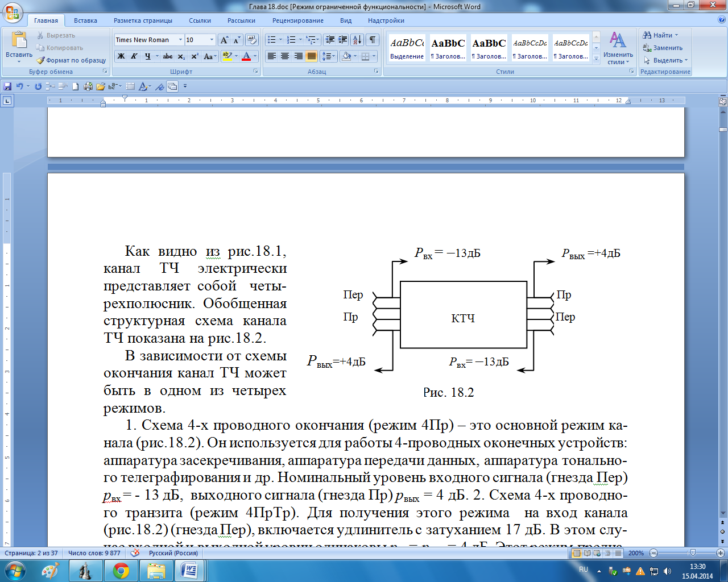Click the Заменить (Replace) button
728x582 pixels.
click(x=663, y=48)
